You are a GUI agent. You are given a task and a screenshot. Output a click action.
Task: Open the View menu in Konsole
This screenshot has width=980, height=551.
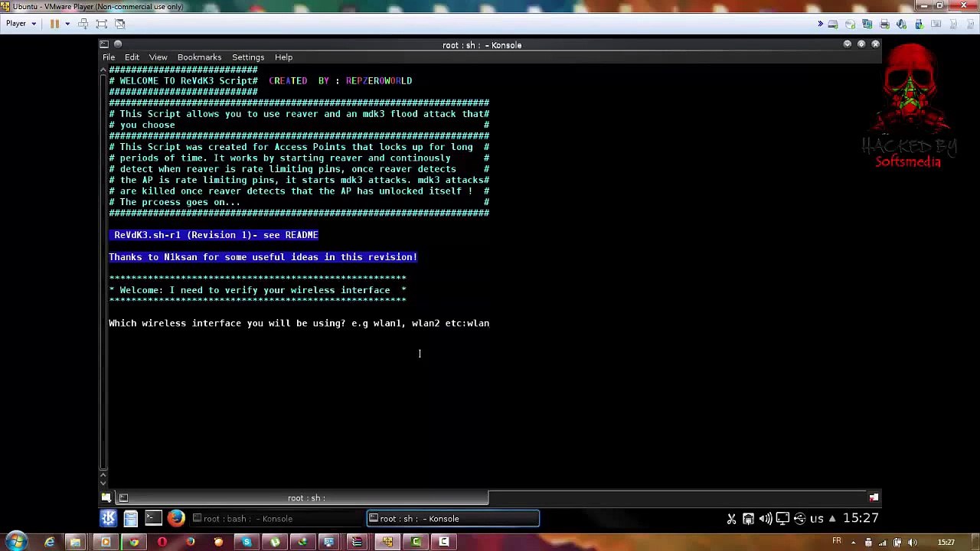pyautogui.click(x=158, y=57)
